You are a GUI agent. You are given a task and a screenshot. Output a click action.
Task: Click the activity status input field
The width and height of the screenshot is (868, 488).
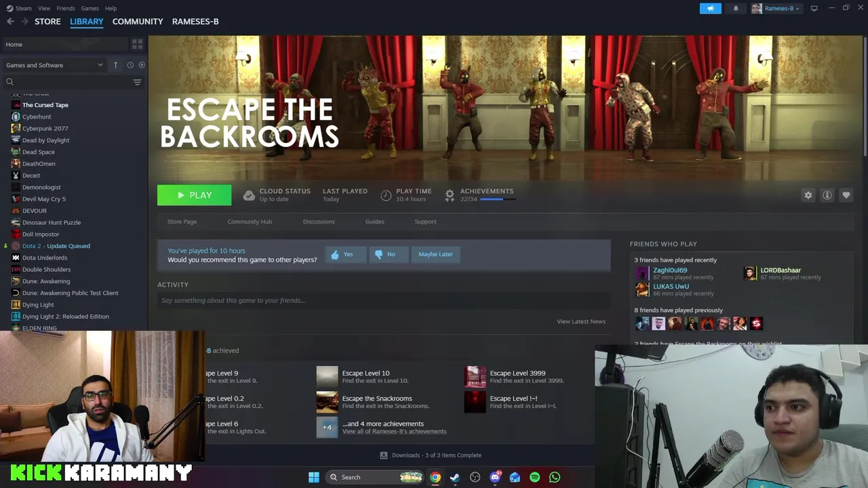click(384, 300)
